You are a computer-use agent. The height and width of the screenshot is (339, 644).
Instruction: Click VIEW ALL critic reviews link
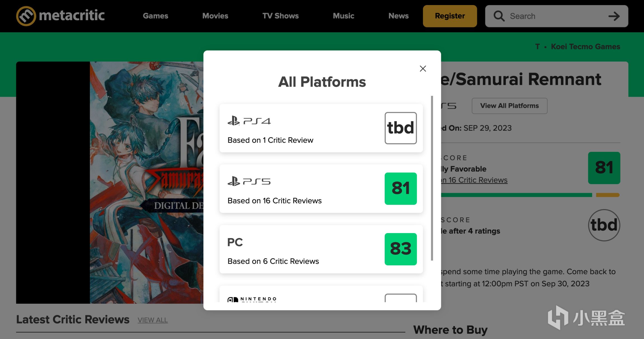coord(152,320)
